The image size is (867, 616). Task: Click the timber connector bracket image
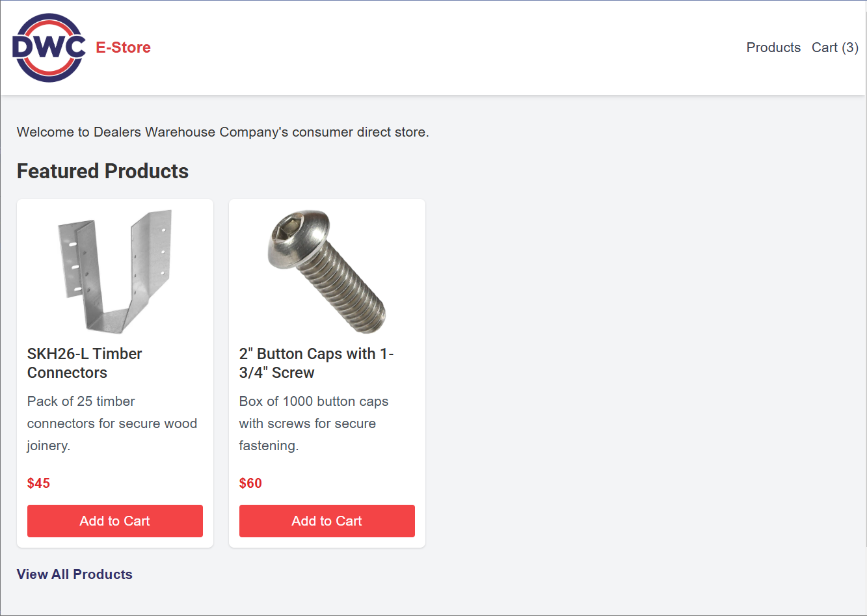[x=115, y=271]
